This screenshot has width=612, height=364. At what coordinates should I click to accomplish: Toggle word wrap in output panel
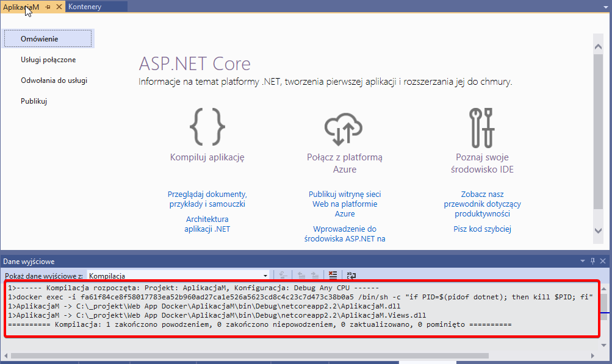351,276
